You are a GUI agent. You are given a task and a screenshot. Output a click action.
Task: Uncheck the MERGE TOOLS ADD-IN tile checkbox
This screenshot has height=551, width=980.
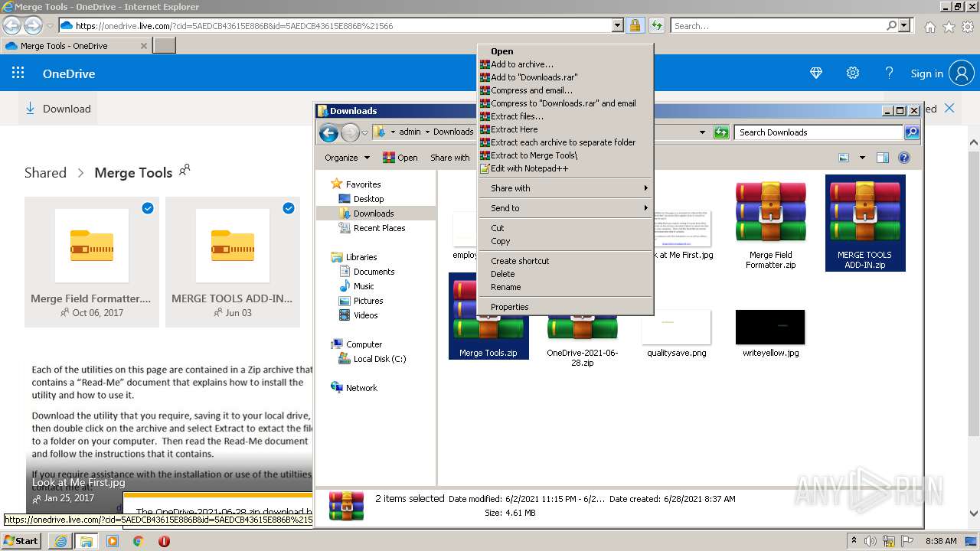pyautogui.click(x=289, y=208)
